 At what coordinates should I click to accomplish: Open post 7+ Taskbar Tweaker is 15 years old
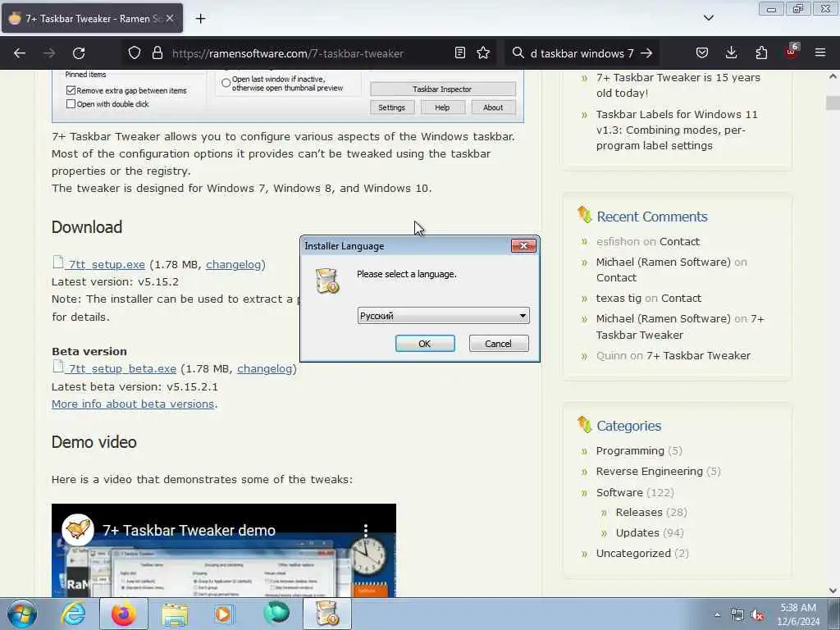pos(678,85)
